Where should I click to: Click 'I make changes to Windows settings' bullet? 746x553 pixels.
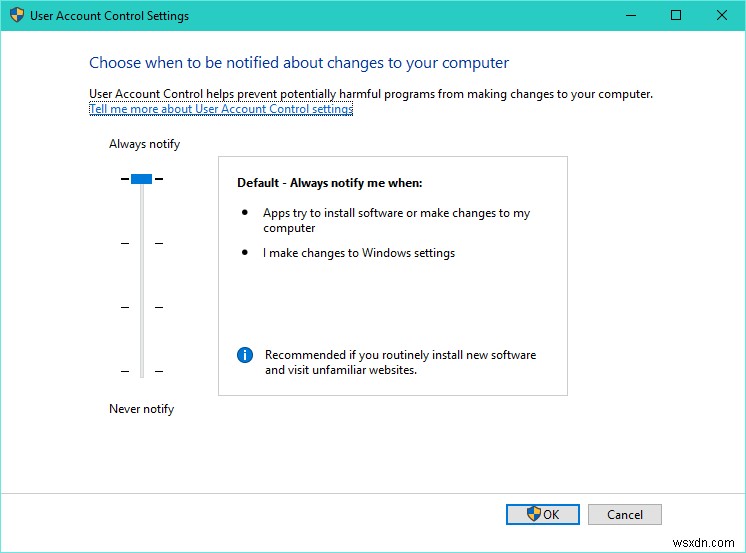click(359, 253)
